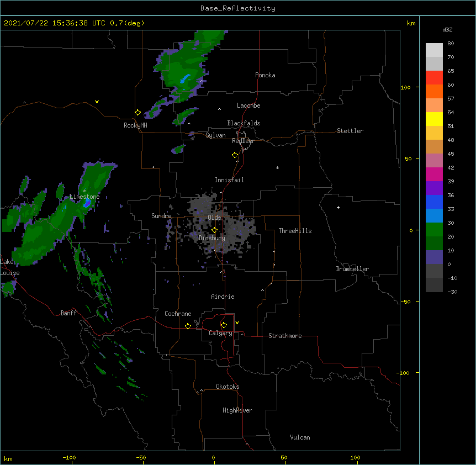The image size is (476, 465).
Task: Click the white 80 dBZ legend swatch
Action: pyautogui.click(x=434, y=50)
